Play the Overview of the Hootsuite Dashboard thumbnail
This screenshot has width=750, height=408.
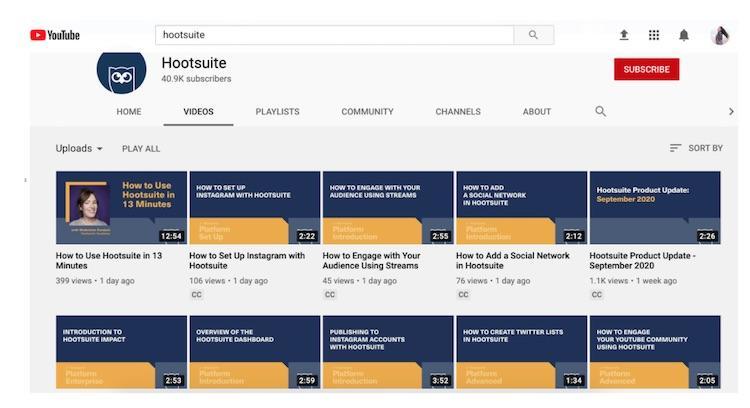coord(254,352)
